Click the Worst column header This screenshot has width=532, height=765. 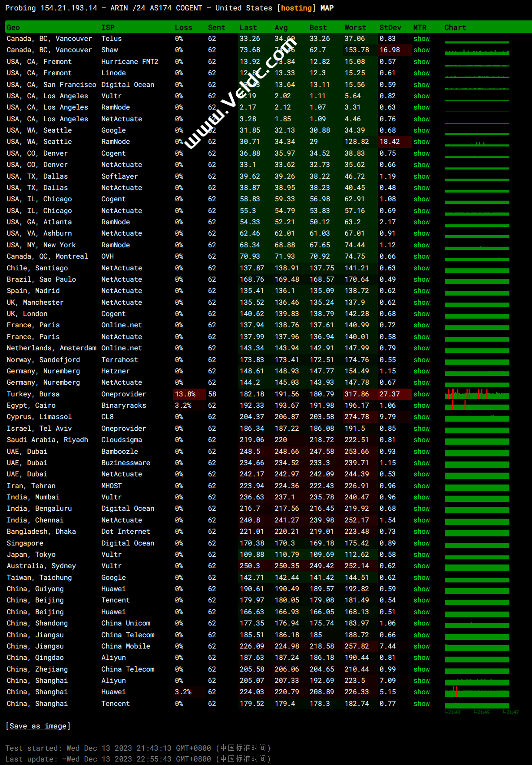(x=355, y=27)
